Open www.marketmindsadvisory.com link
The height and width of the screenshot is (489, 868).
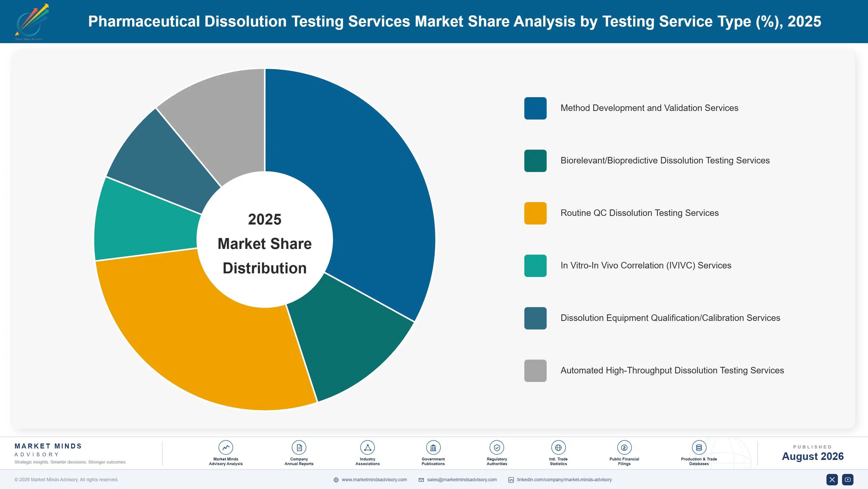[x=374, y=480]
